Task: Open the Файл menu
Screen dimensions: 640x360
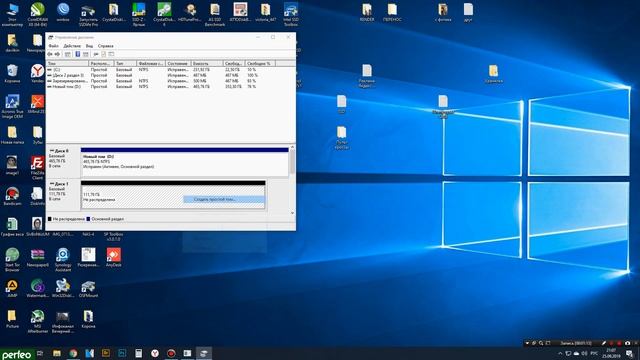Action: tap(53, 46)
